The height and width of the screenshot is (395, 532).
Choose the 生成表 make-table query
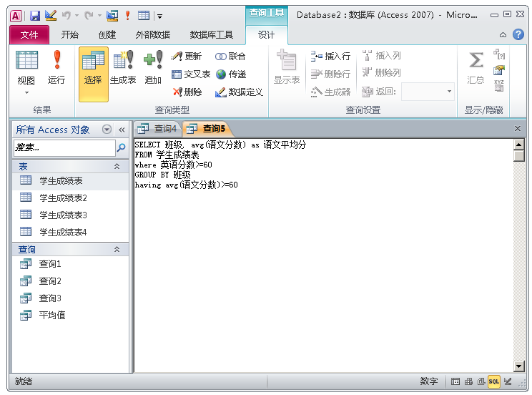pos(123,67)
